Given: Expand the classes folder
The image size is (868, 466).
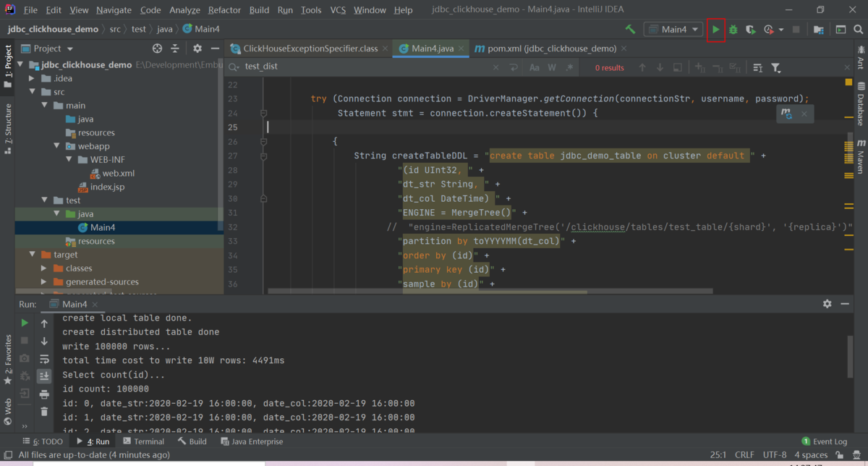Looking at the screenshot, I should 44,268.
